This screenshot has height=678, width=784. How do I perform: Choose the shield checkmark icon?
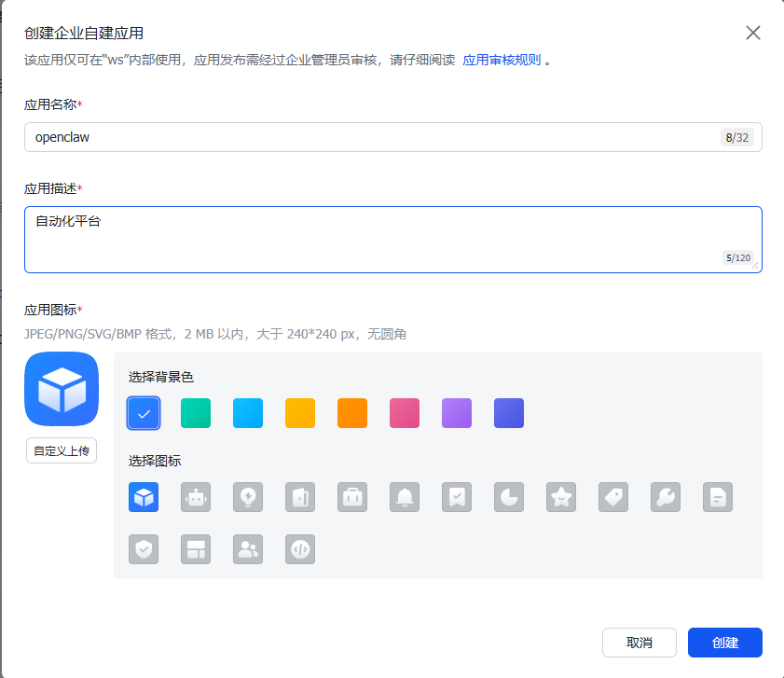click(x=144, y=549)
